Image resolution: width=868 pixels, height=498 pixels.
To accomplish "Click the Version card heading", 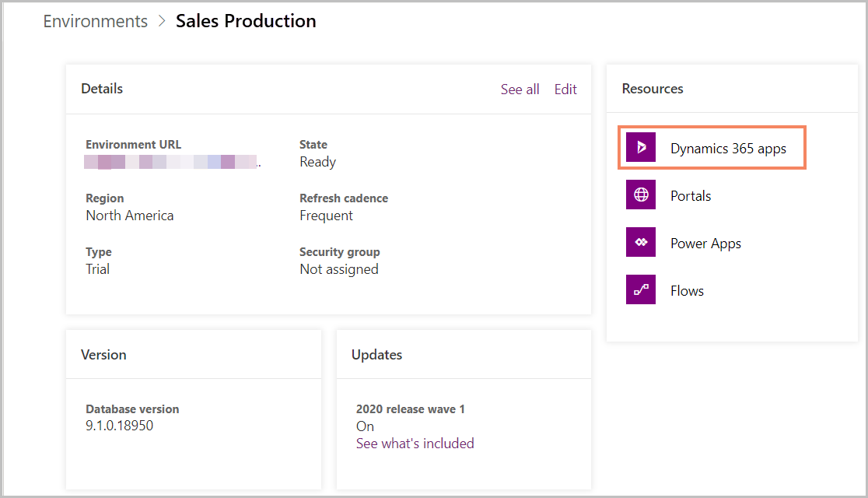I will click(103, 355).
